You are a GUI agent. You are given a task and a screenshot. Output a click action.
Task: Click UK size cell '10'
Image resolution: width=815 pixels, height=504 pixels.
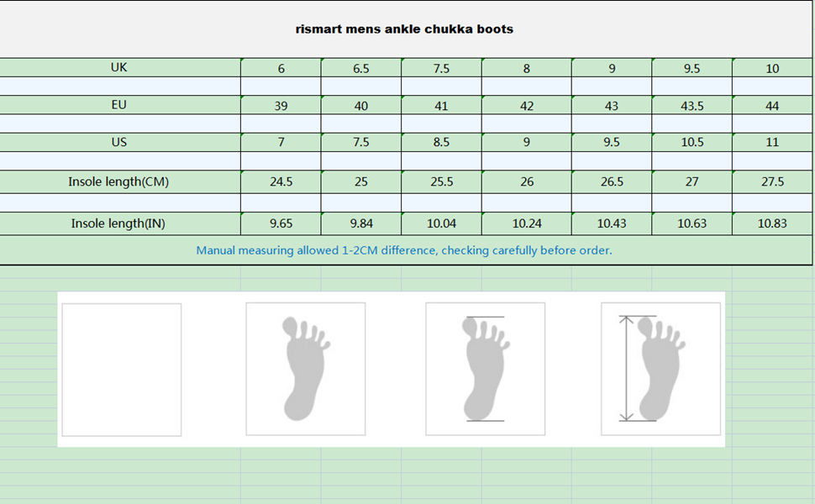pos(772,68)
